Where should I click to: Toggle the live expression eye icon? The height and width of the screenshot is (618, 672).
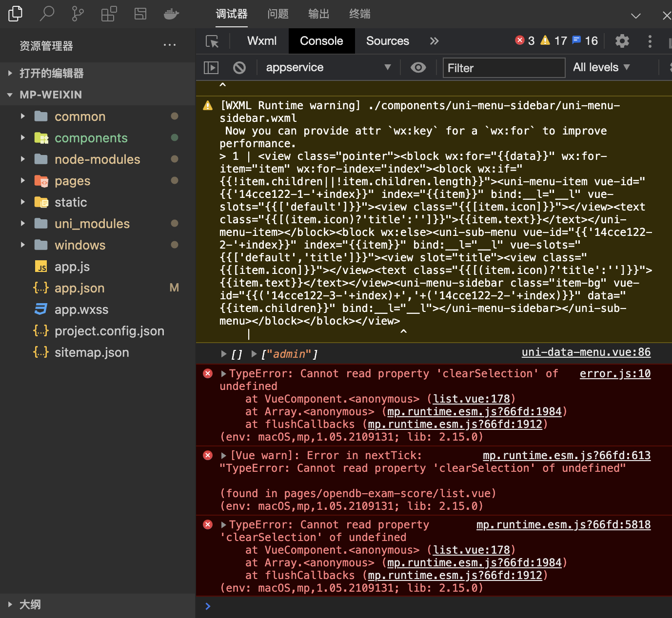418,67
